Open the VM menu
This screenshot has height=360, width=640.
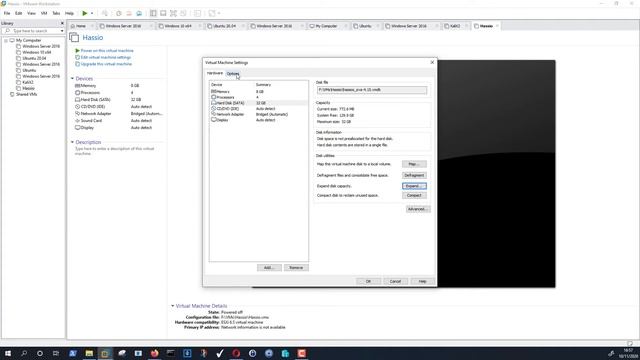[44, 13]
